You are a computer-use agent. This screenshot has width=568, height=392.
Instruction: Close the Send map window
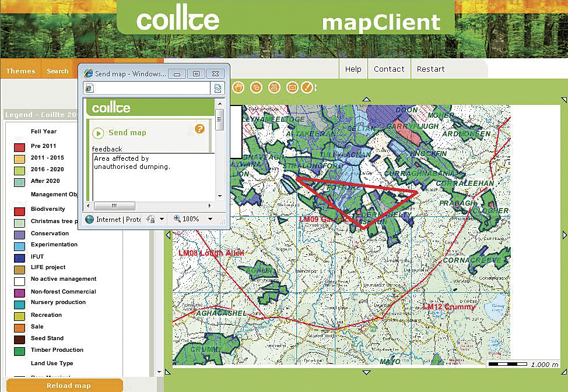[216, 74]
